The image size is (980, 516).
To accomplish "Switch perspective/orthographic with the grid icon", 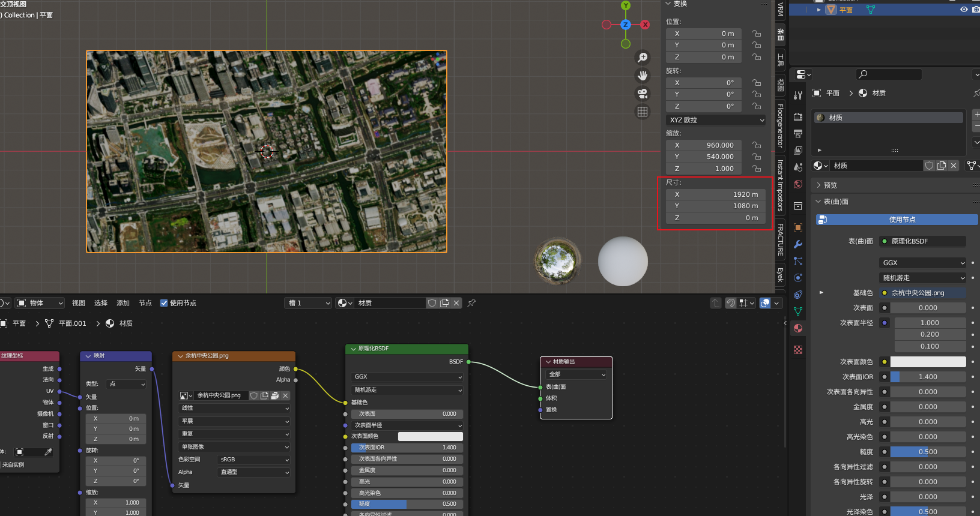I will point(643,112).
